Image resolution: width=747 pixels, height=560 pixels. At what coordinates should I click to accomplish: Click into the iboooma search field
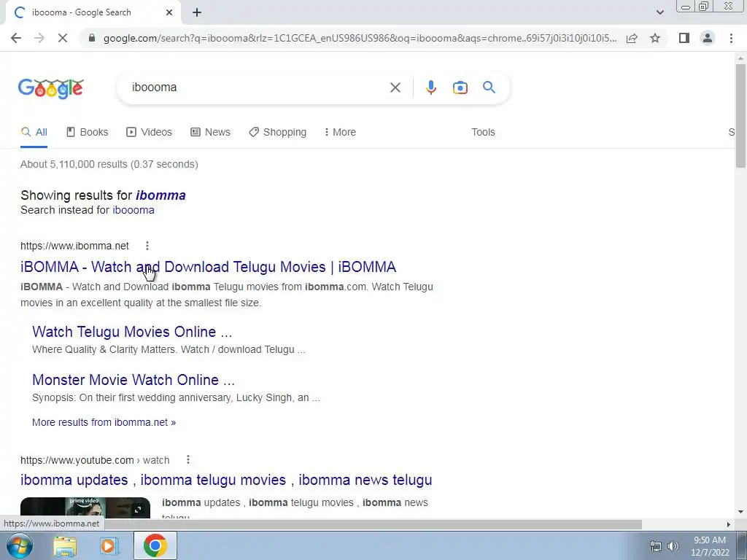[258, 87]
